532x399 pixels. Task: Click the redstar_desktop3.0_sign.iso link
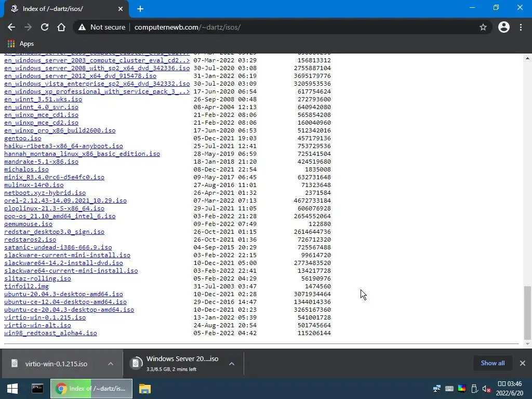coord(54,231)
